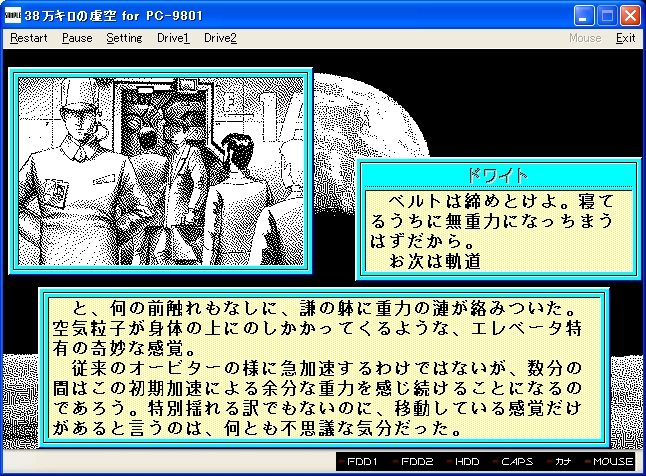Click the ドワイト speaker name header
The image size is (646, 476).
pyautogui.click(x=497, y=174)
